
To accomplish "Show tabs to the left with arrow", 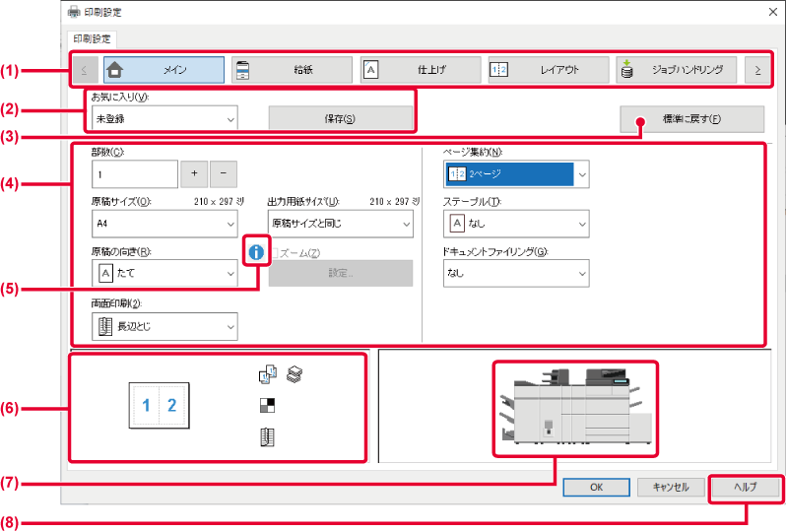I will [x=85, y=70].
